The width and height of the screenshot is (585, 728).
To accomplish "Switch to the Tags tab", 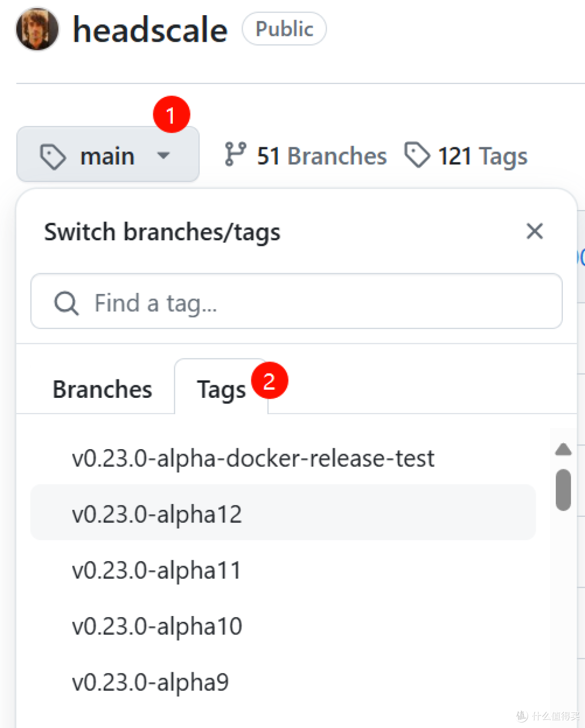I will pos(222,388).
